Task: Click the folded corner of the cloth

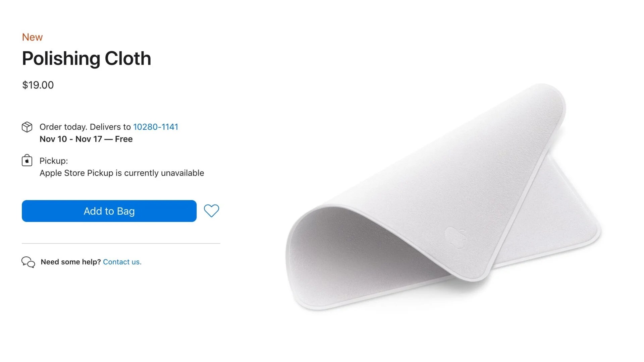Action: pos(547,101)
